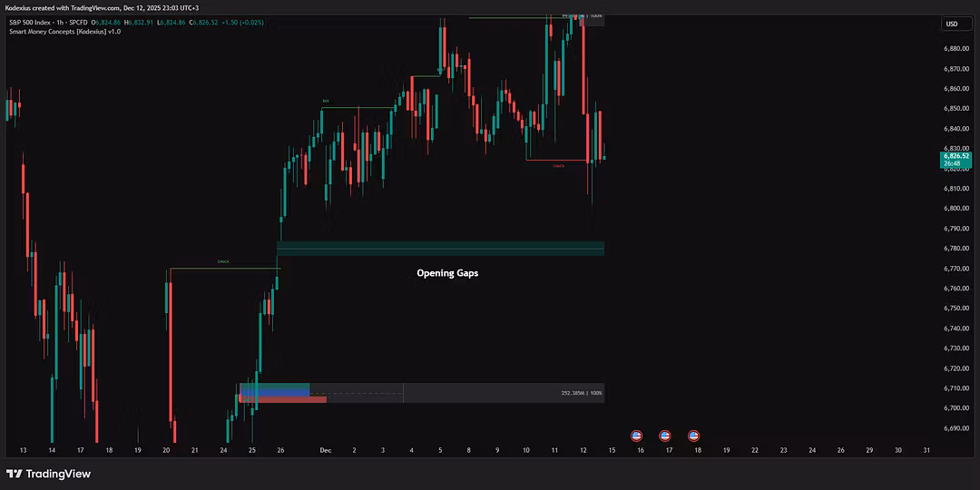Click the red order block volume bar

(282, 398)
